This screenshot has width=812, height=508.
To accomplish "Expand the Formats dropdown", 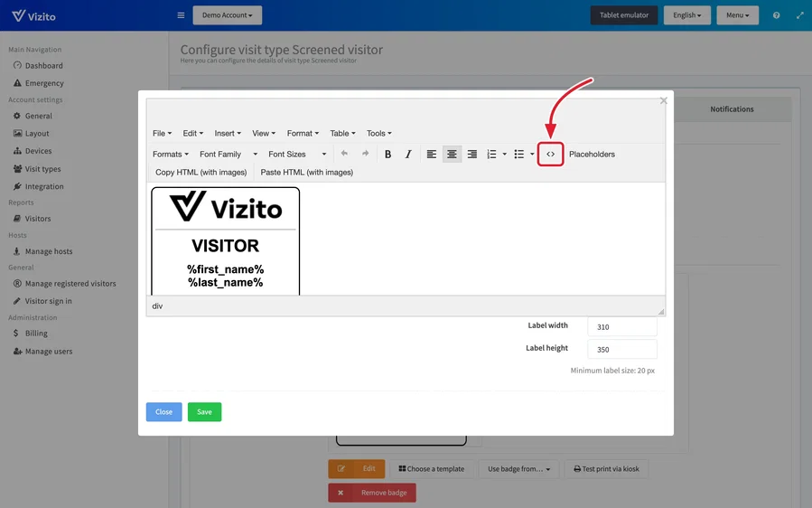I will 171,154.
